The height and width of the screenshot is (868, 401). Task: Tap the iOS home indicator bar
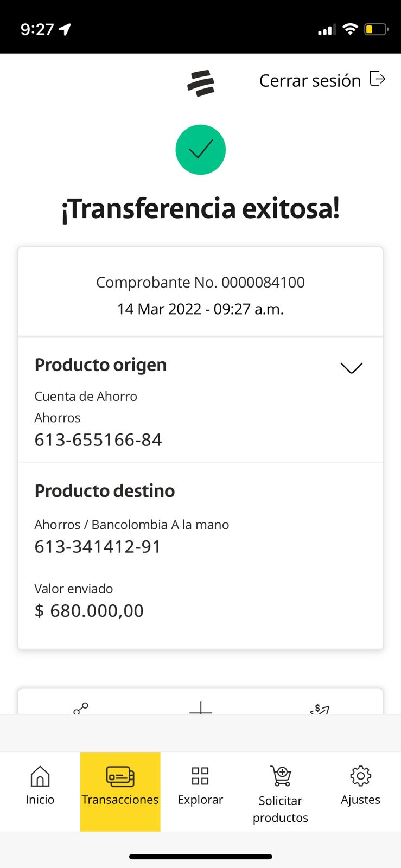[x=200, y=857]
